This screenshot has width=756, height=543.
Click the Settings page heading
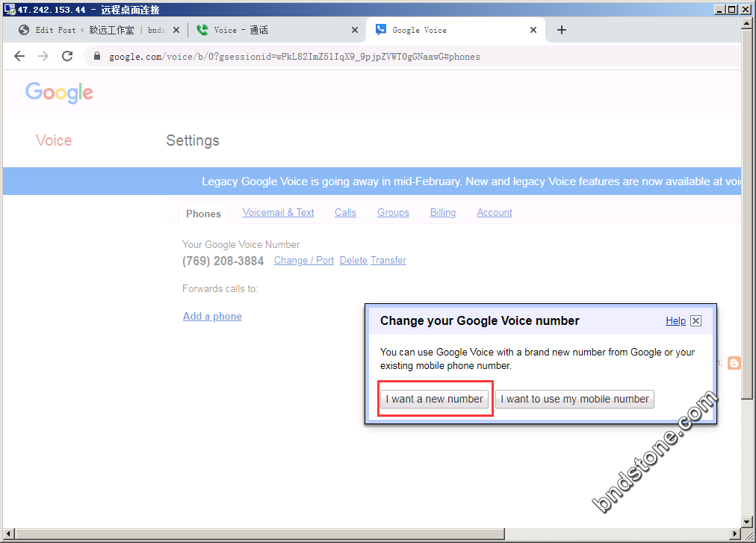[x=193, y=140]
